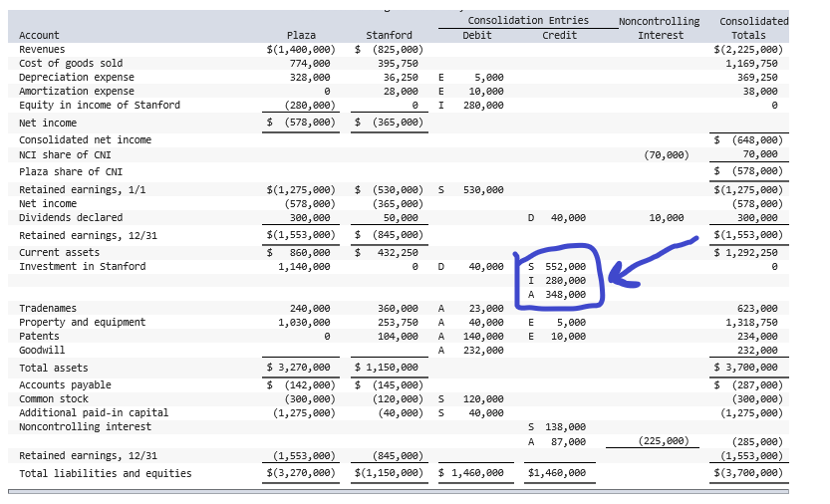Click Dividends declared label
Viewport: 830px width, 504px height.
click(71, 217)
